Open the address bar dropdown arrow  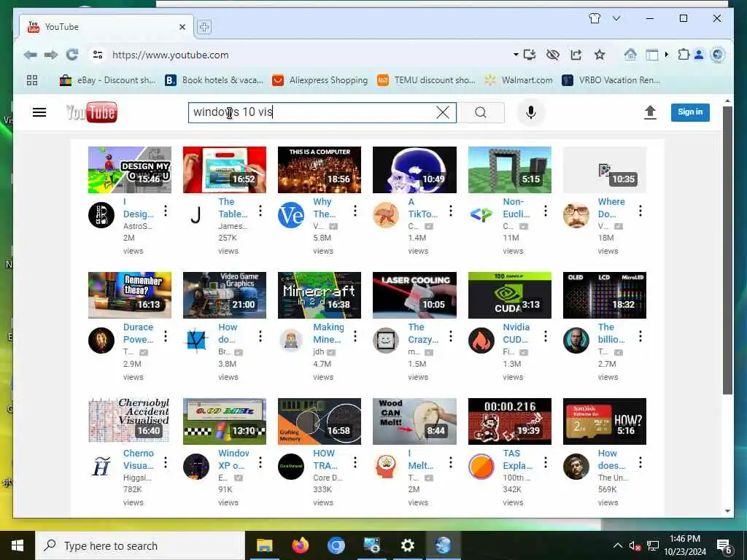click(516, 55)
